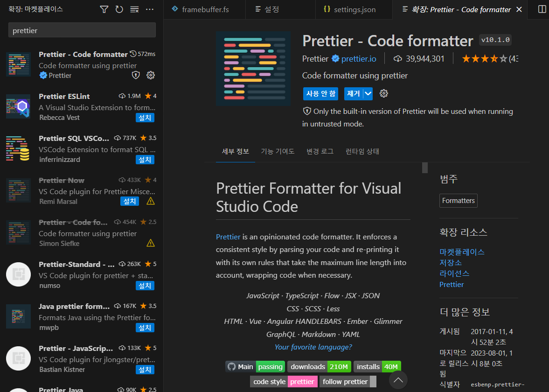The height and width of the screenshot is (392, 549).
Task: Open the 제거 dropdown arrow
Action: [368, 93]
